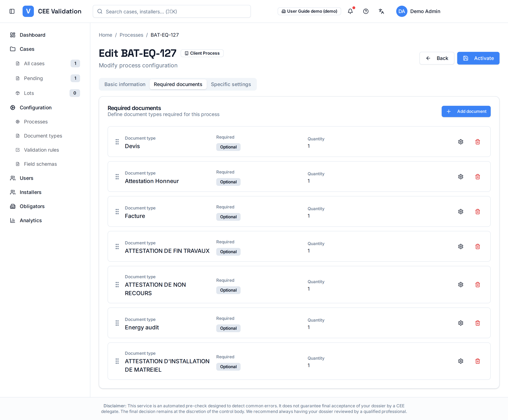Open settings for ATTESTATION DE FIN TRAVAUX
This screenshot has width=508, height=420.
(461, 246)
